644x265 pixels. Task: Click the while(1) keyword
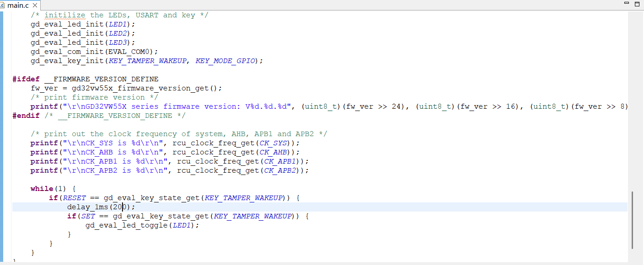click(42, 189)
